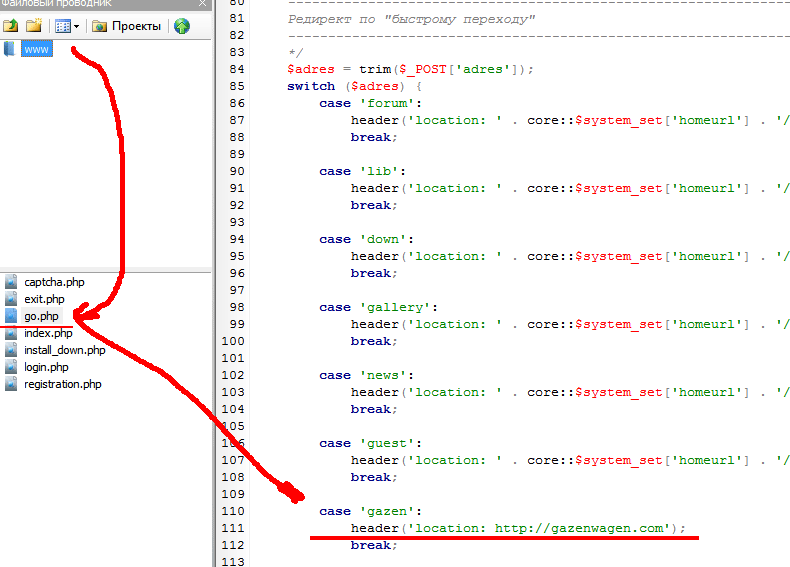Open captcha.php from file list
This screenshot has height=567, width=790.
coord(54,282)
